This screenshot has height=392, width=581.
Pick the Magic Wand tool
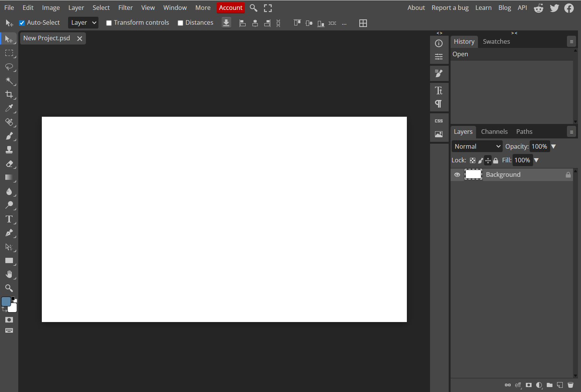[9, 81]
